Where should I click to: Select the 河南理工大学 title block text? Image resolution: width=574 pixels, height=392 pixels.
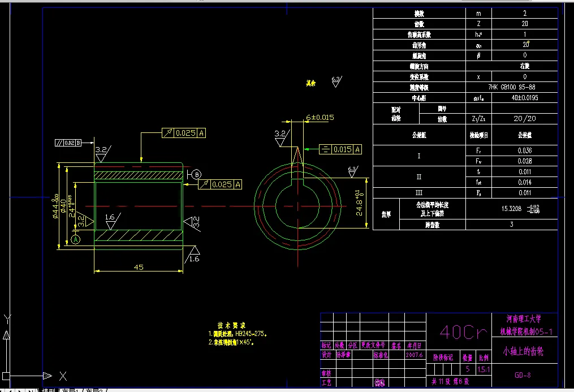524,319
